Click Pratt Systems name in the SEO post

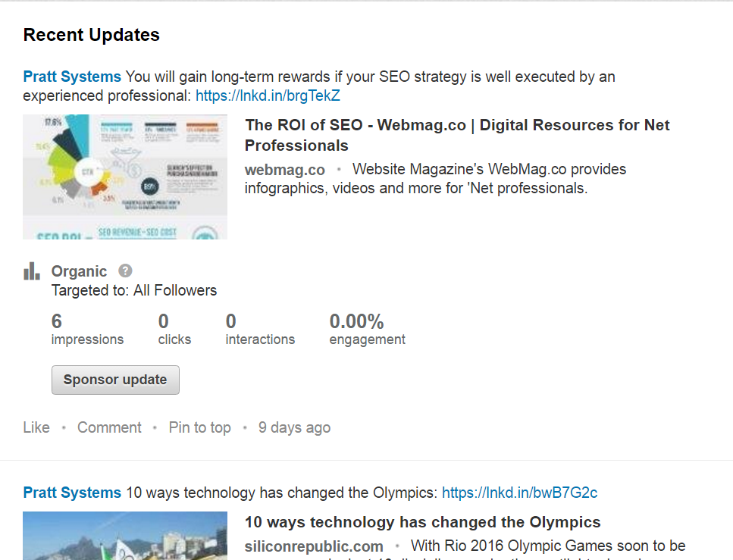(72, 77)
